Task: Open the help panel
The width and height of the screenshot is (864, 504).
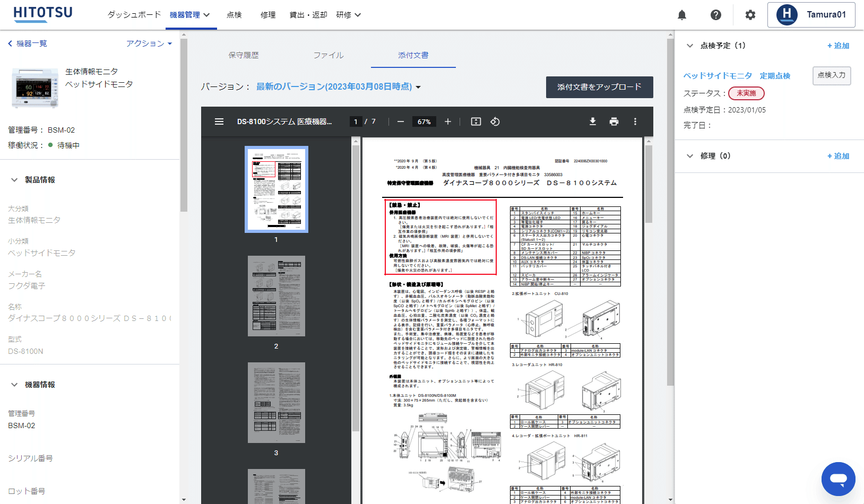Action: (716, 14)
